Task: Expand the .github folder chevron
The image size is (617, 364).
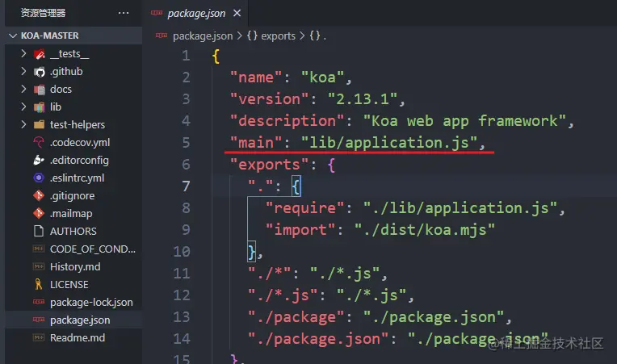Action: (x=23, y=71)
